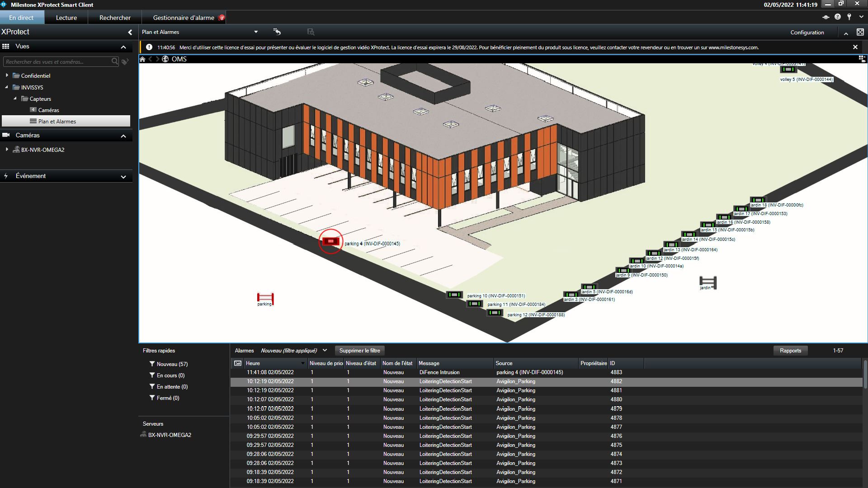This screenshot has height=488, width=868.
Task: Select the jardin barrier icon
Action: [x=708, y=282]
